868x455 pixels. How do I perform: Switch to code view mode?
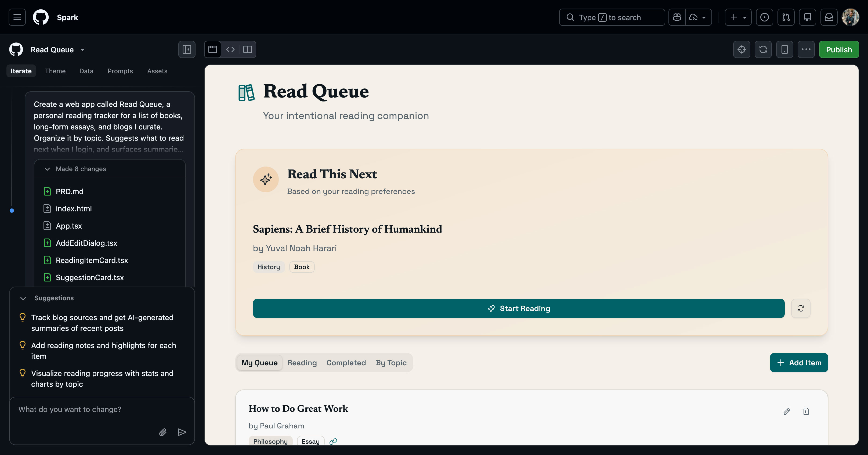[230, 49]
